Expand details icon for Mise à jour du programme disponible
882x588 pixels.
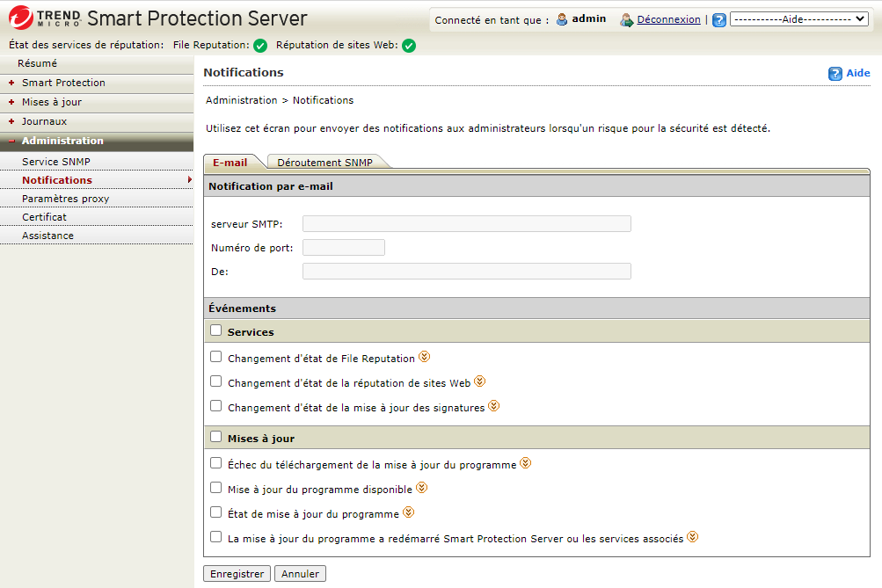[x=421, y=487]
